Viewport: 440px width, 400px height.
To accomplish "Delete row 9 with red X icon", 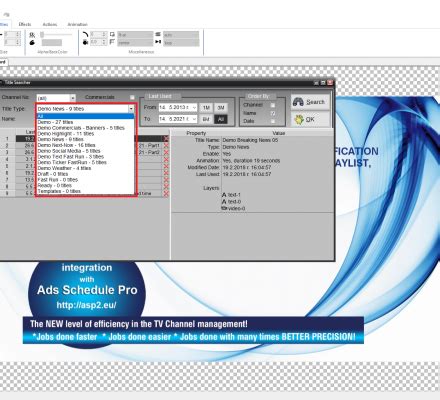I will pos(166,193).
